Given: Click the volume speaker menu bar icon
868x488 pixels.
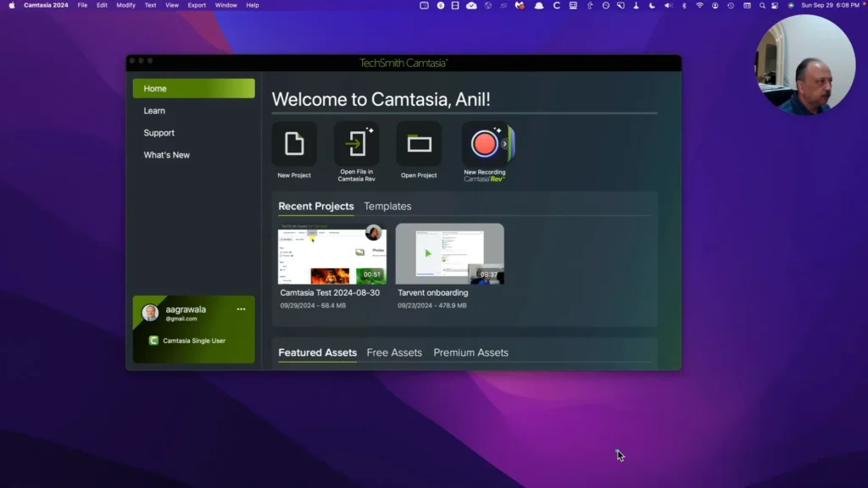Looking at the screenshot, I should click(x=668, y=5).
